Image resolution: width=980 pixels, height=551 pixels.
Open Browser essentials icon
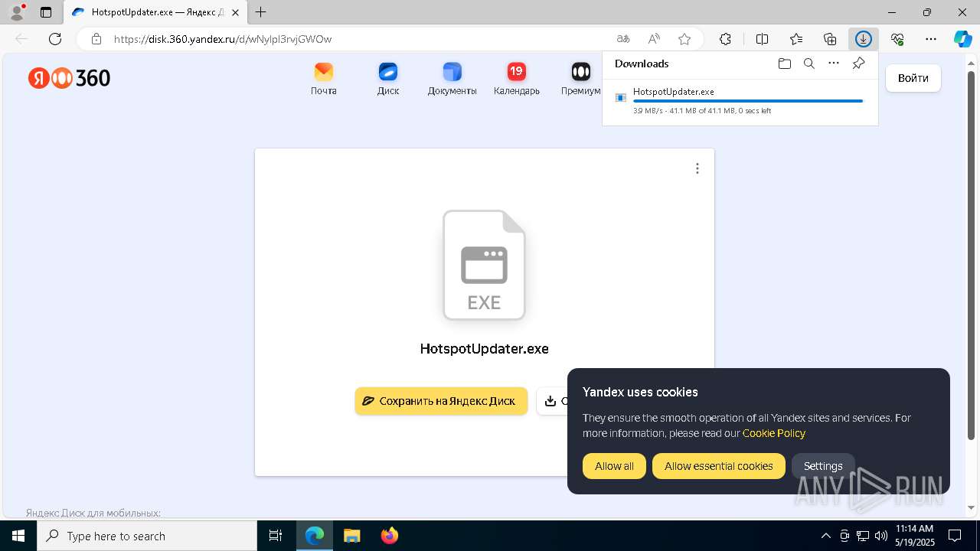(x=897, y=39)
